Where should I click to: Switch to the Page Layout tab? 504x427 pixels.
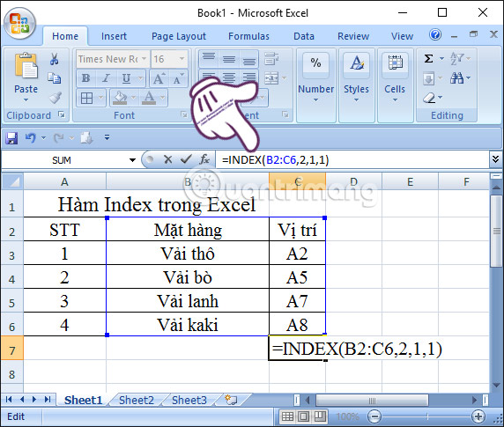click(x=179, y=36)
